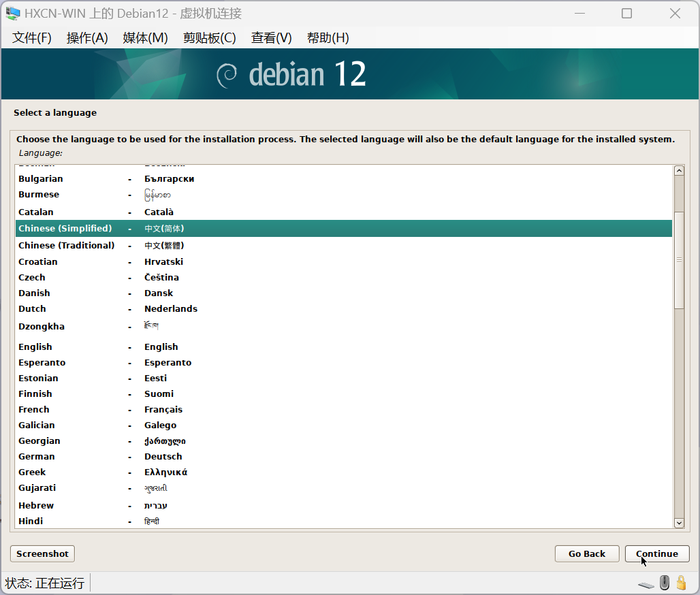Click the language list scroll up arrow

(679, 170)
